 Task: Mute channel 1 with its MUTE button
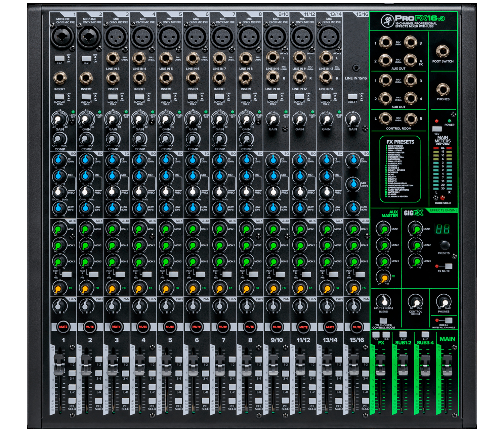(x=63, y=327)
